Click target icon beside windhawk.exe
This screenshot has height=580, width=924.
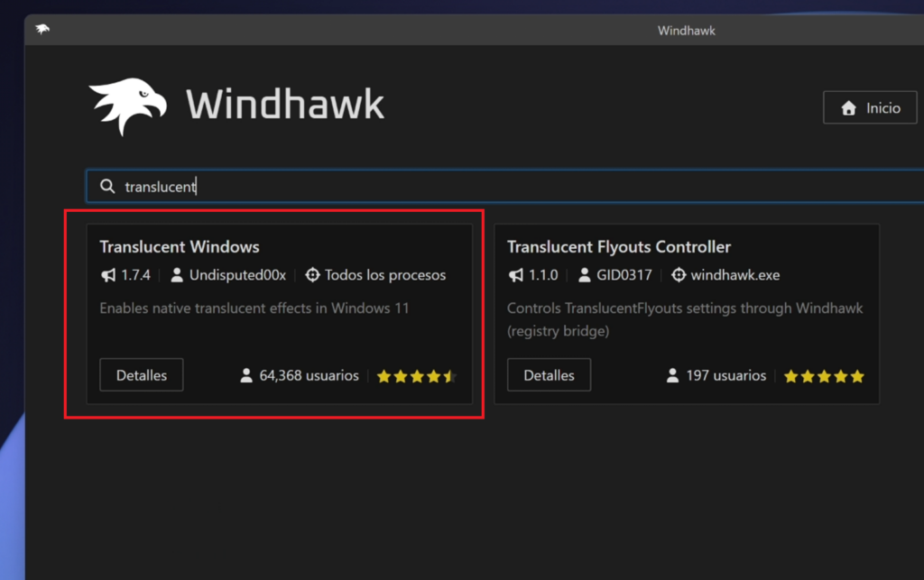pyautogui.click(x=679, y=275)
